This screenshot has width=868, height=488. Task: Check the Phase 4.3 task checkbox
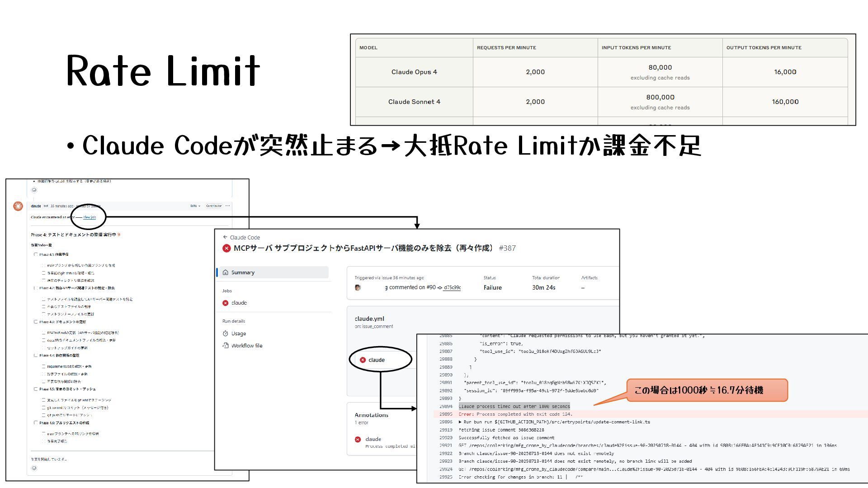click(36, 322)
